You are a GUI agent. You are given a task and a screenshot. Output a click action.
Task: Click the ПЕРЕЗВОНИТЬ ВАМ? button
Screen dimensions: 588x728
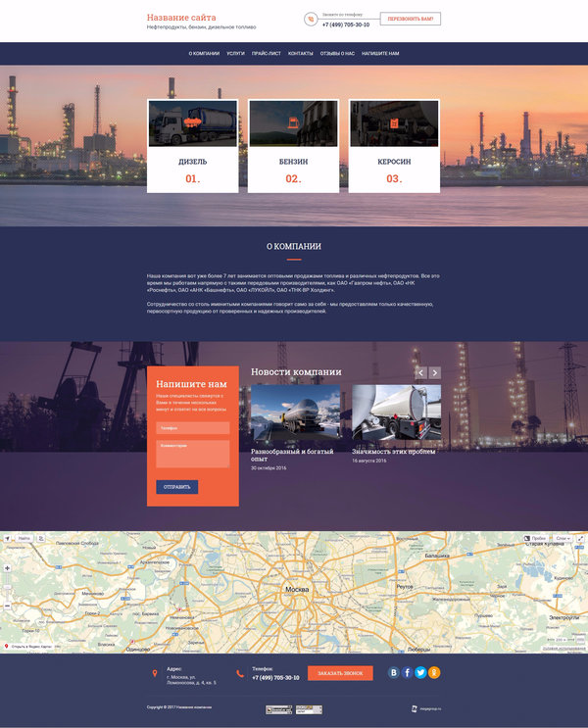pyautogui.click(x=410, y=19)
